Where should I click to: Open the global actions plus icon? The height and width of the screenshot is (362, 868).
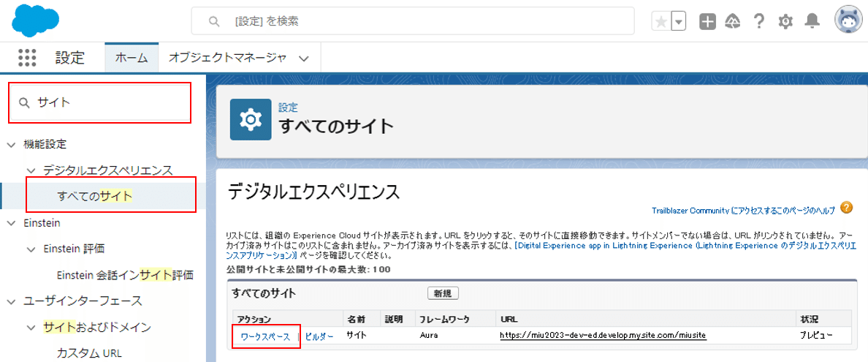[x=707, y=22]
